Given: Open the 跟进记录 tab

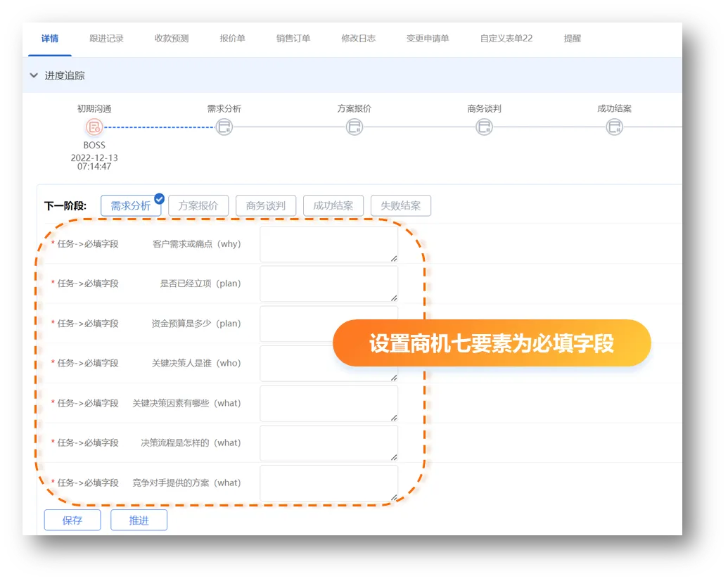Looking at the screenshot, I should point(106,39).
